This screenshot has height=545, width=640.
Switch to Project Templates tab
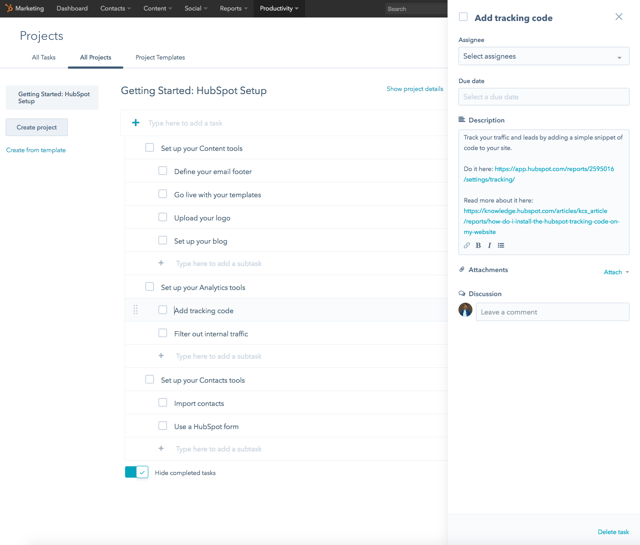click(x=160, y=58)
